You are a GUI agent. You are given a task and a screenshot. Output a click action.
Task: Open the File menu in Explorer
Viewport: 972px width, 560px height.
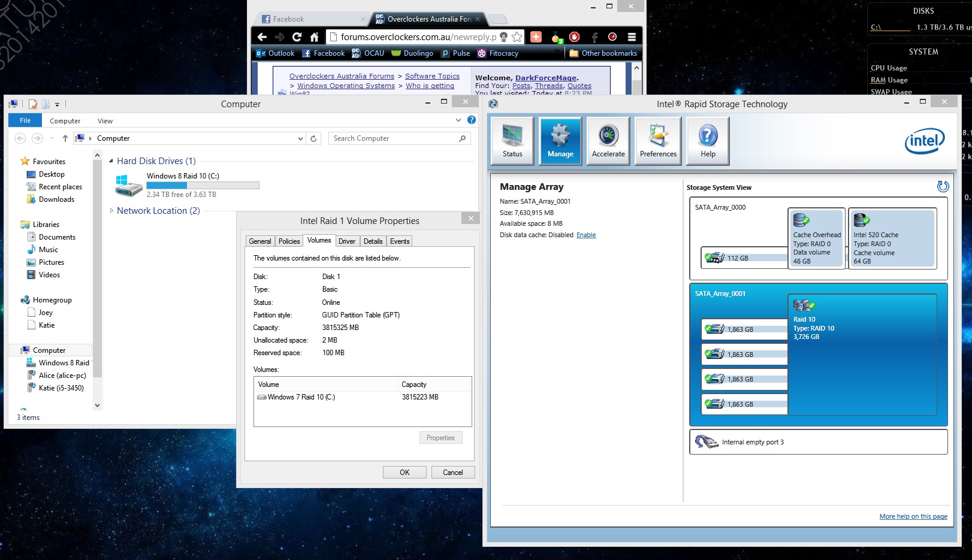click(25, 120)
